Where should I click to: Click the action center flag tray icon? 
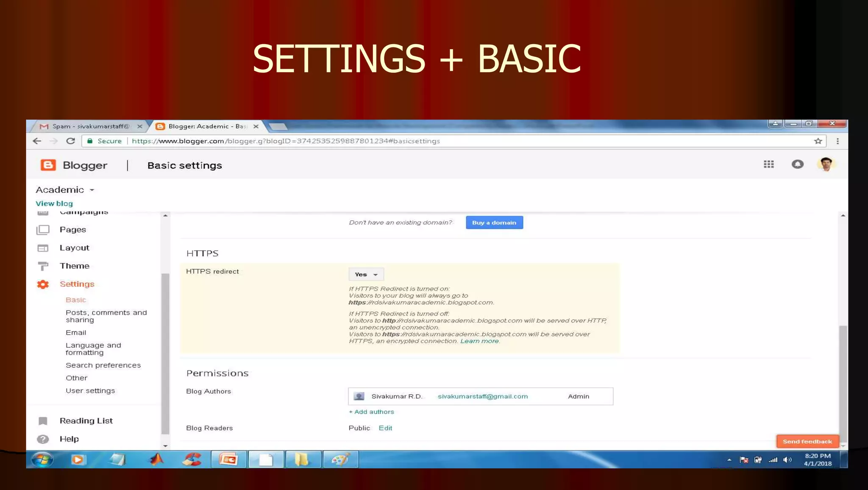click(x=744, y=460)
